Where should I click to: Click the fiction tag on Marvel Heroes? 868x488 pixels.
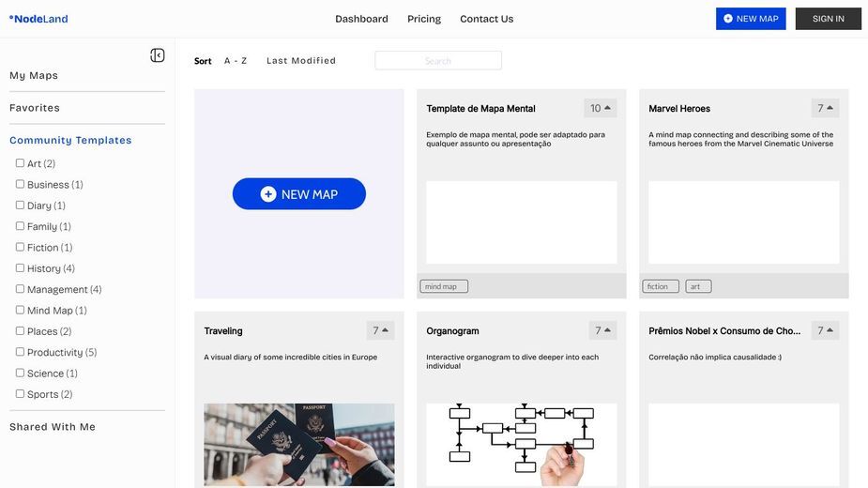click(661, 286)
